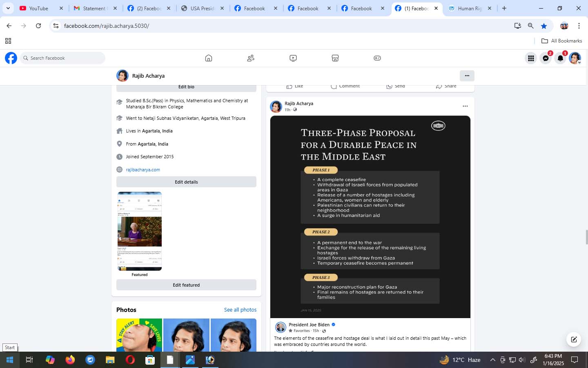
Task: Open the Chrome profile avatar
Action: (x=564, y=26)
